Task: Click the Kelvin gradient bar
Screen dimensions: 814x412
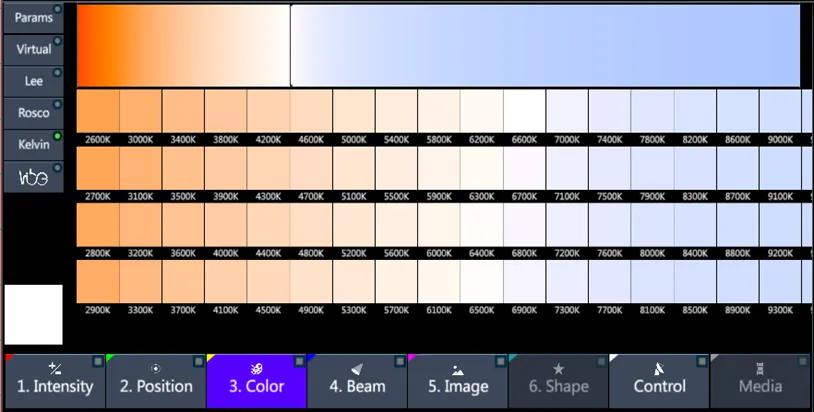Action: 439,46
